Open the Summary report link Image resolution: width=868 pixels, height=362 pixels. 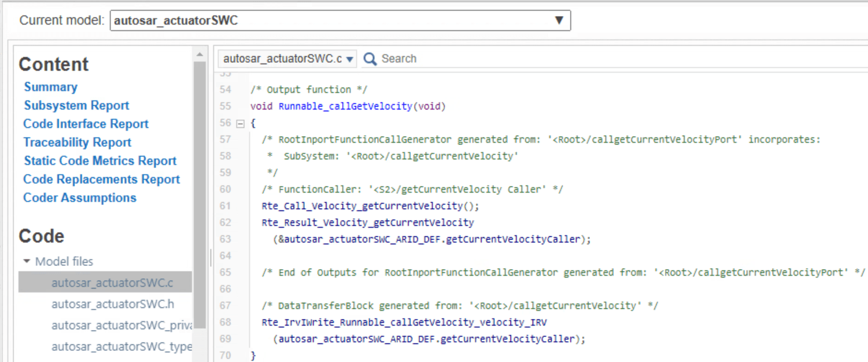50,87
